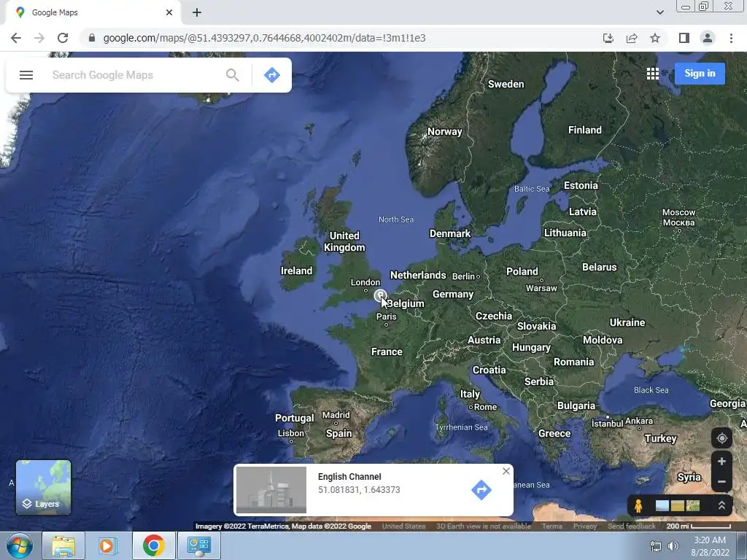Open the network tray icon
This screenshot has height=560, width=747.
tap(656, 546)
